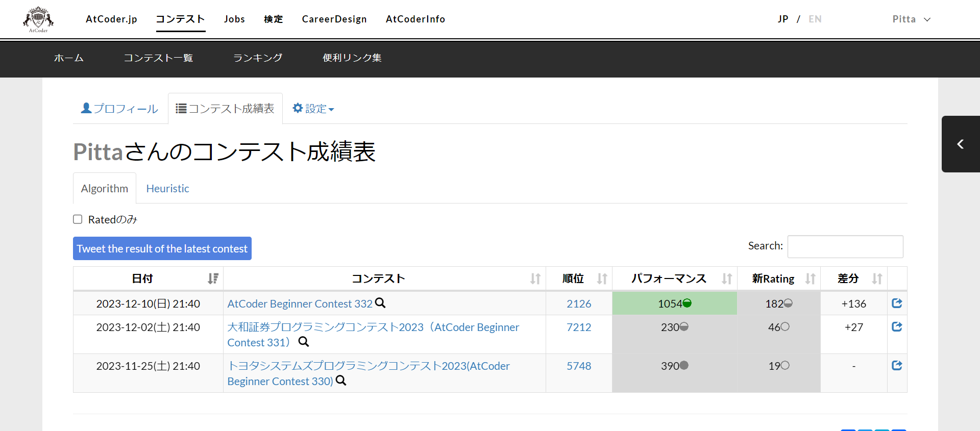Click the date 2023-12-02(土) 21:40
This screenshot has height=431, width=980.
point(148,327)
